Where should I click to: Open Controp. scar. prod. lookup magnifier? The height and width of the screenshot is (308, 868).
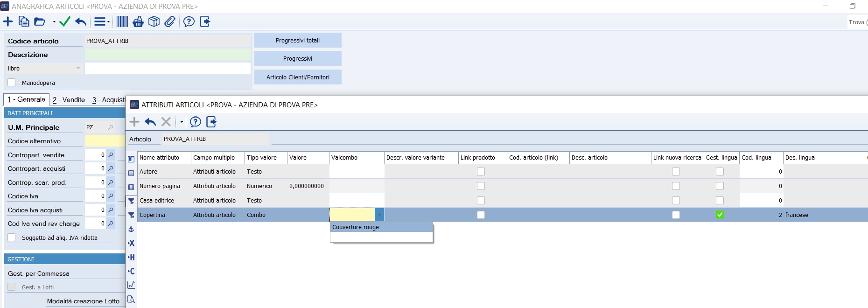click(x=111, y=182)
